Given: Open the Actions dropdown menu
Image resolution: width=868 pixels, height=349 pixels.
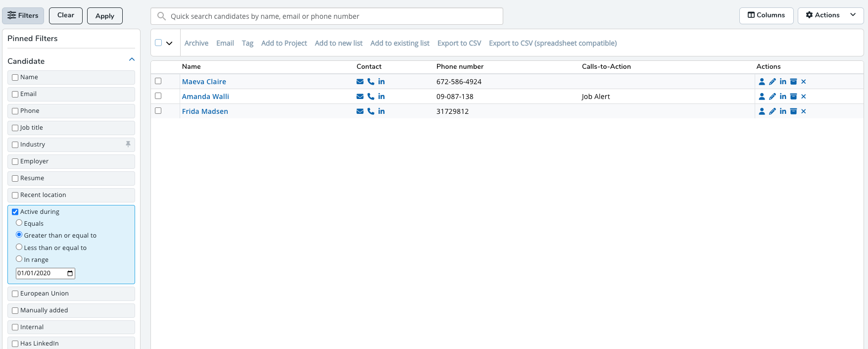Looking at the screenshot, I should [x=830, y=15].
